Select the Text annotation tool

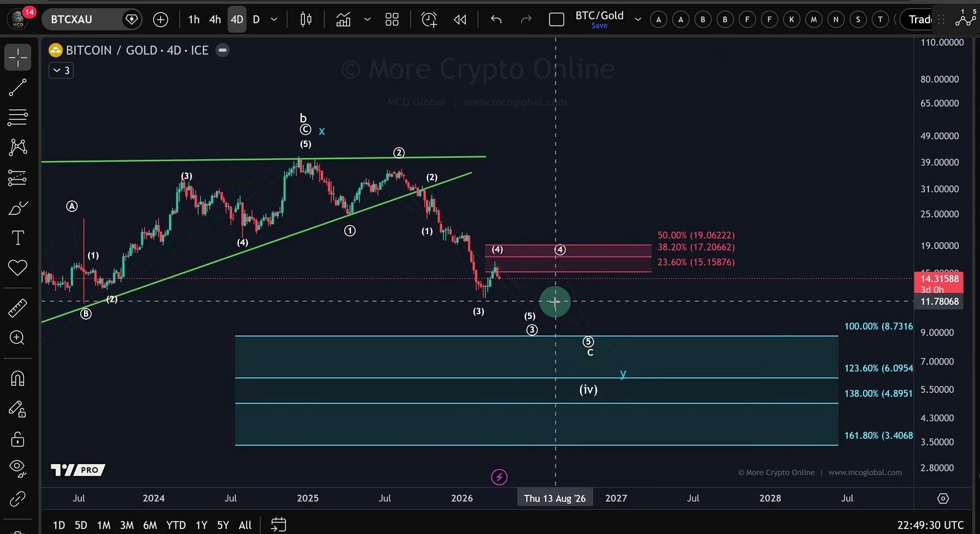click(18, 238)
